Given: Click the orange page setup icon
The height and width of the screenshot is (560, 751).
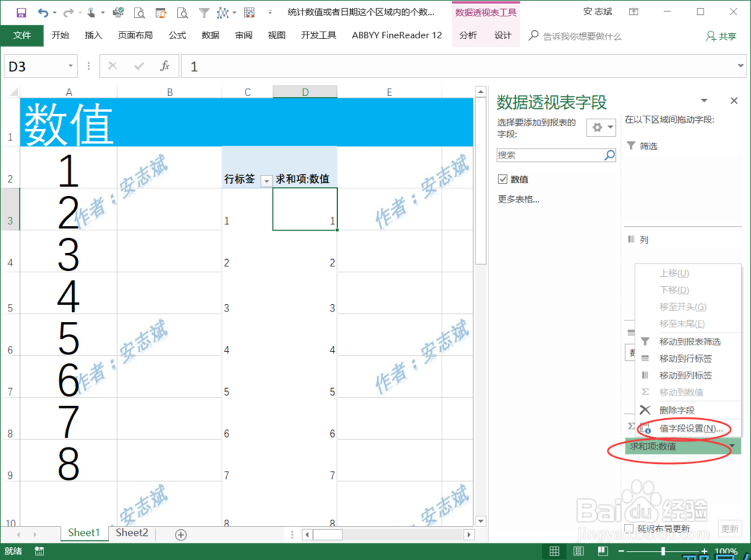Looking at the screenshot, I should (x=161, y=13).
